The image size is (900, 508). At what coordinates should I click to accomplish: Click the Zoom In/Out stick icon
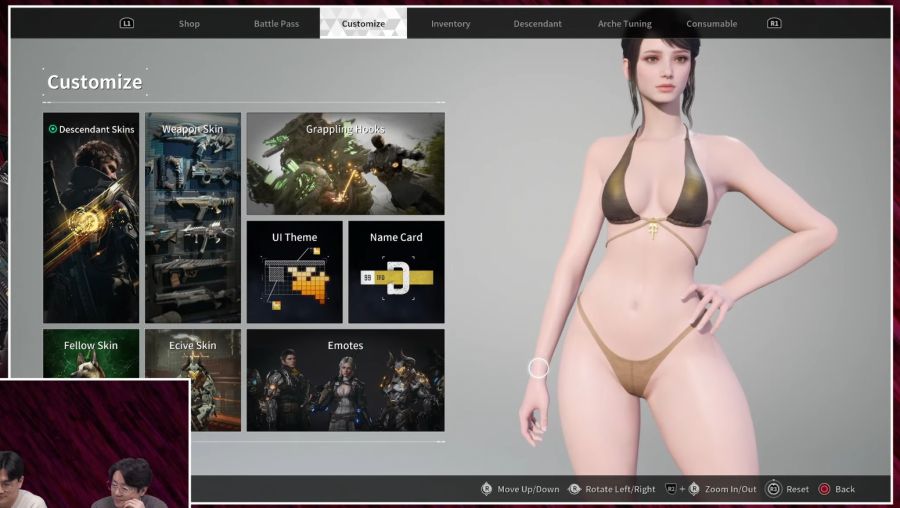click(694, 489)
